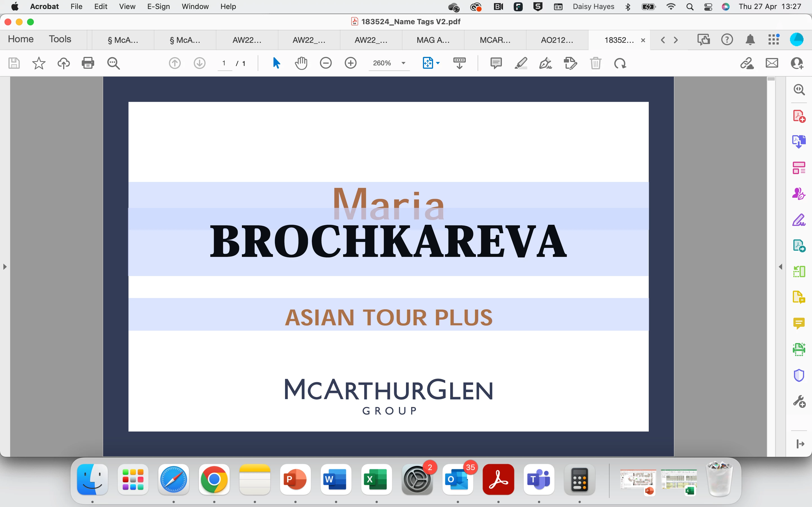This screenshot has height=507, width=812.
Task: Open the Fill & Sign tool in sidebar
Action: point(798,220)
